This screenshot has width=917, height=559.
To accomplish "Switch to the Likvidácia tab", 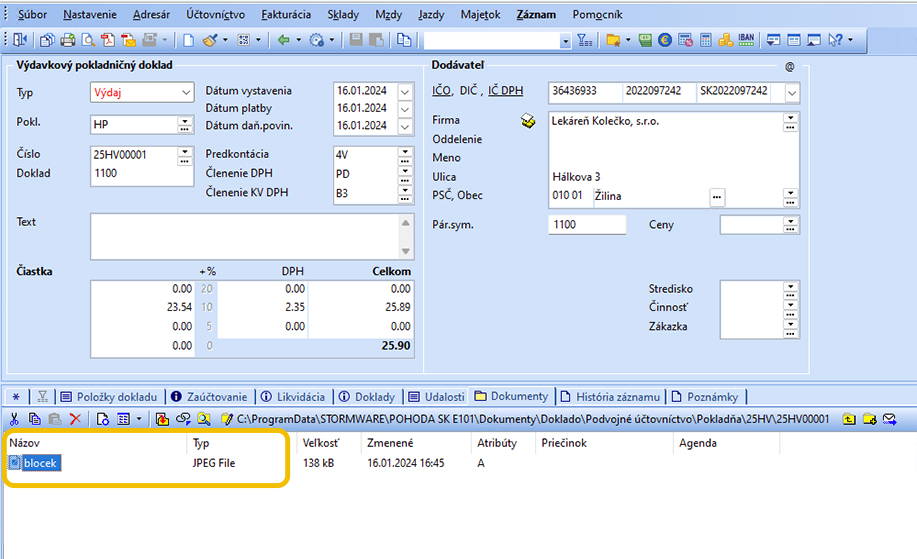I will click(x=293, y=396).
